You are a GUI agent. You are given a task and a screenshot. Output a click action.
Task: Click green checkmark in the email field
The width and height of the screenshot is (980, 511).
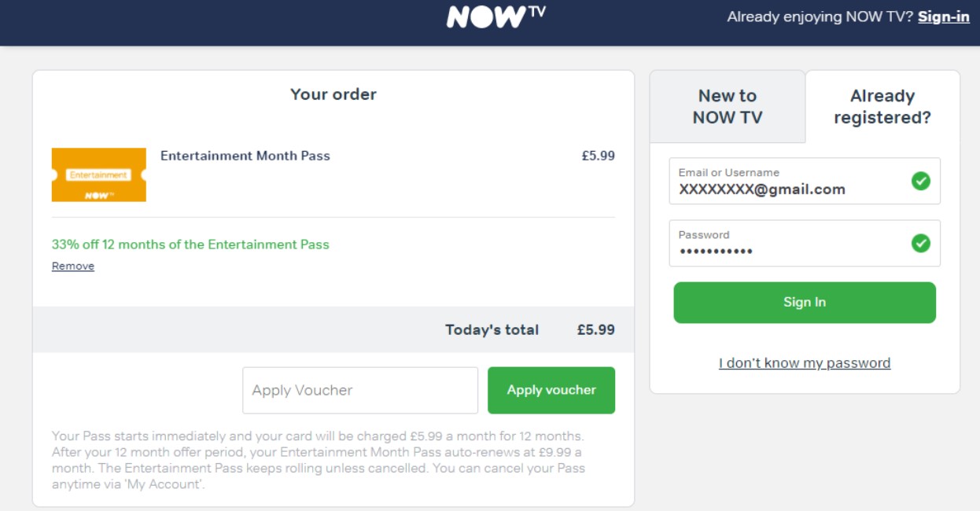pyautogui.click(x=920, y=182)
